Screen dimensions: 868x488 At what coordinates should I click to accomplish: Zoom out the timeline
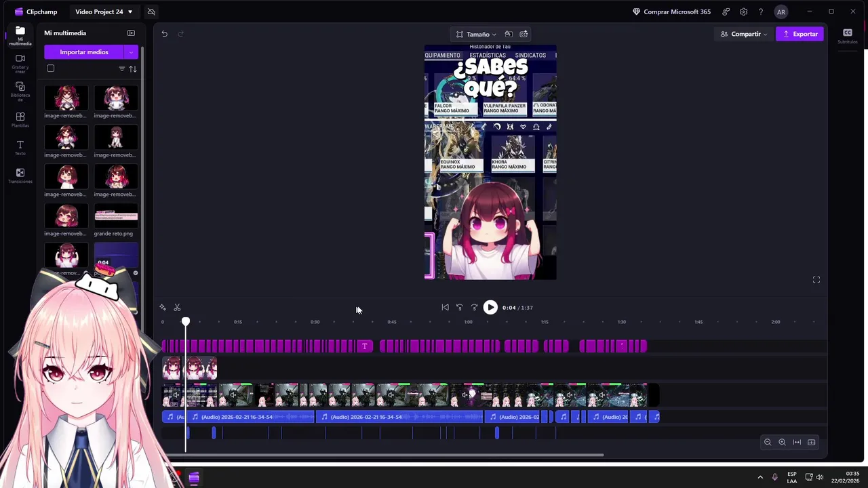(x=768, y=443)
